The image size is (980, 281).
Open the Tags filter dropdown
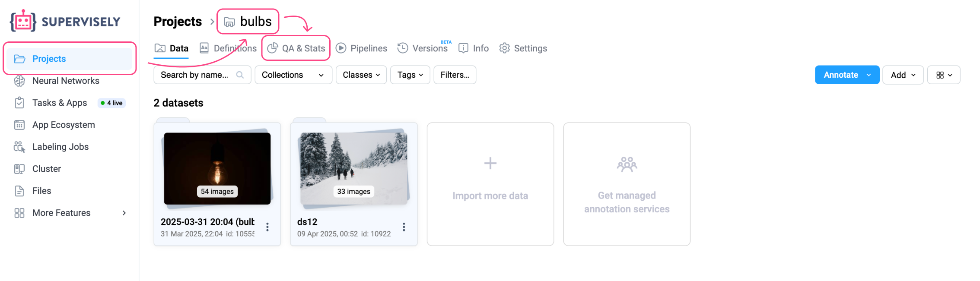[410, 75]
